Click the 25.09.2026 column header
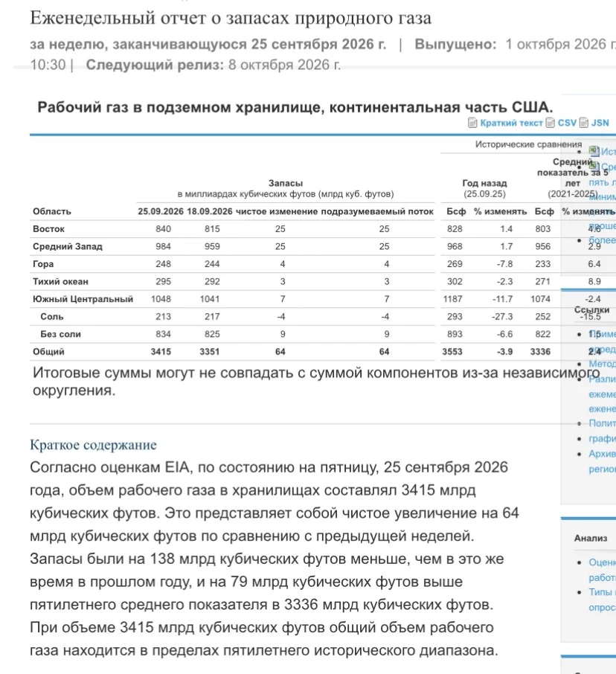The width and height of the screenshot is (616, 674). [x=161, y=211]
